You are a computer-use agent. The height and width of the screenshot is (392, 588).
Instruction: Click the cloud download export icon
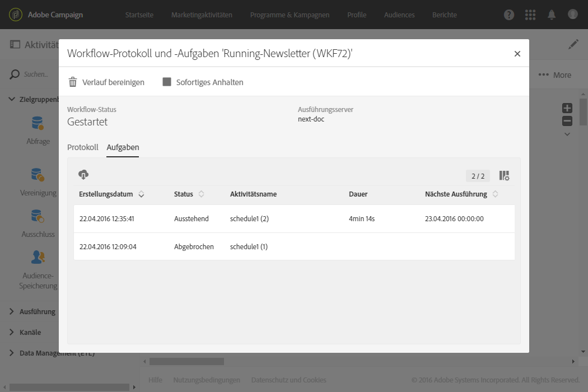[83, 175]
